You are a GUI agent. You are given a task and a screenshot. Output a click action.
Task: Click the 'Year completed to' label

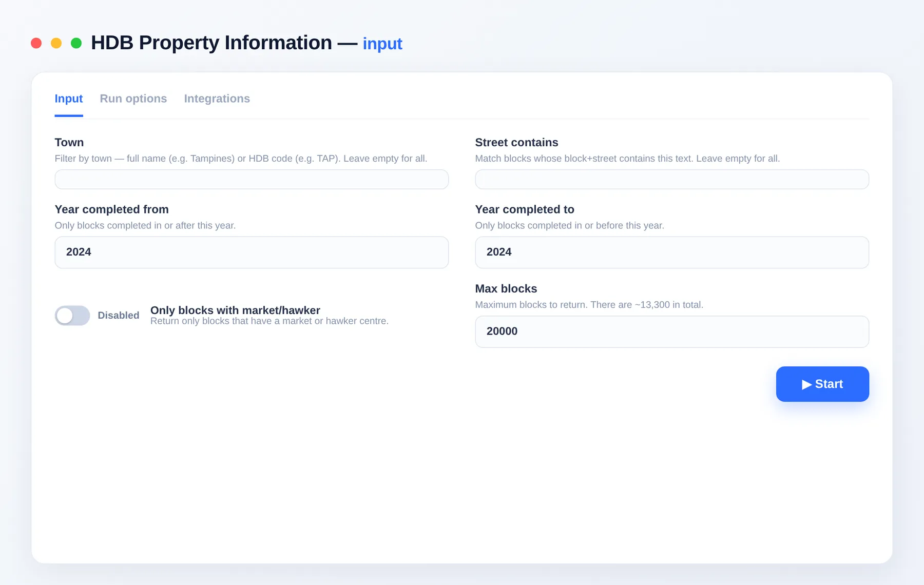[x=525, y=209]
